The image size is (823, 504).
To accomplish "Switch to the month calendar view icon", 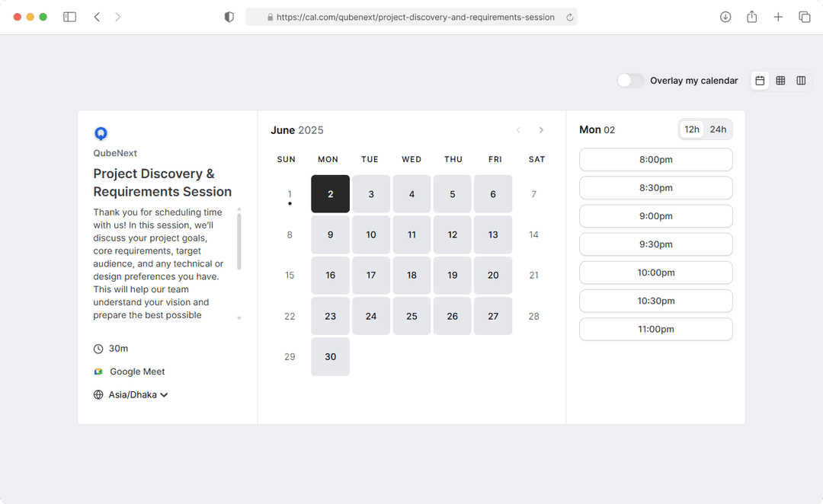I will 760,81.
